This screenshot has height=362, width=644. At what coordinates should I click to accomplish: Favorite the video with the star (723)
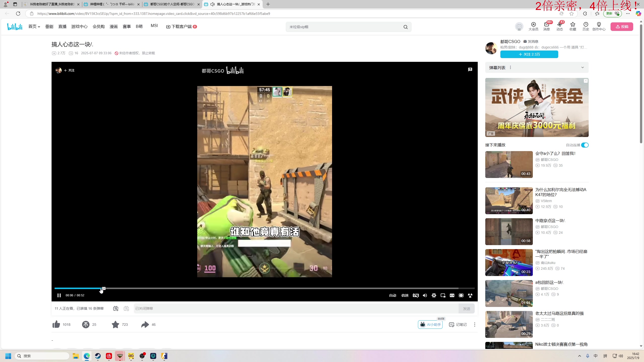(x=120, y=325)
